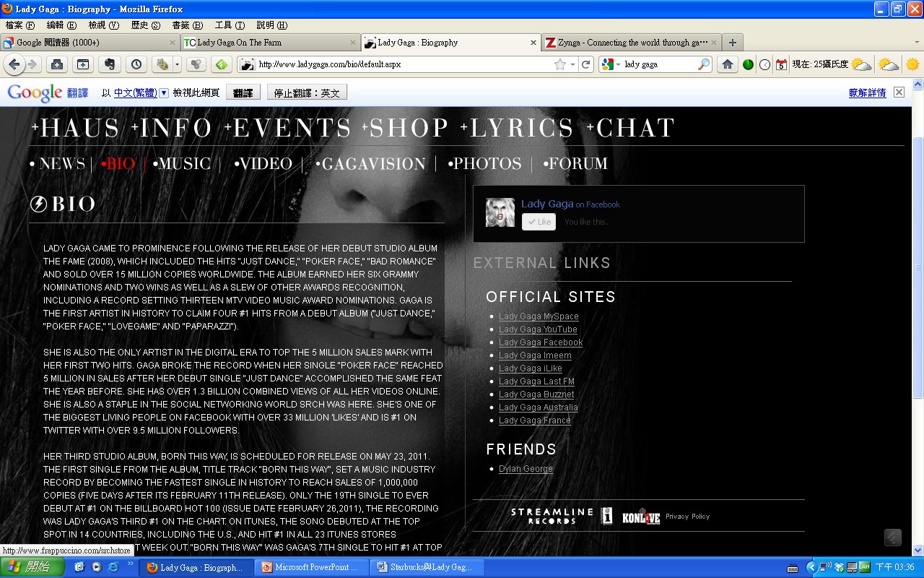This screenshot has width=924, height=578.
Task: Switch to the Zynga tab
Action: click(632, 43)
